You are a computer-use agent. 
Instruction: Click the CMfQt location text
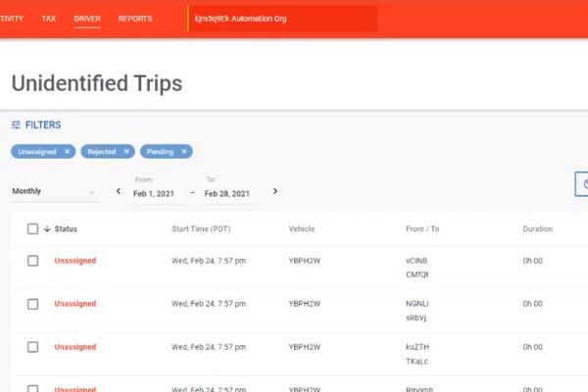pyautogui.click(x=417, y=274)
